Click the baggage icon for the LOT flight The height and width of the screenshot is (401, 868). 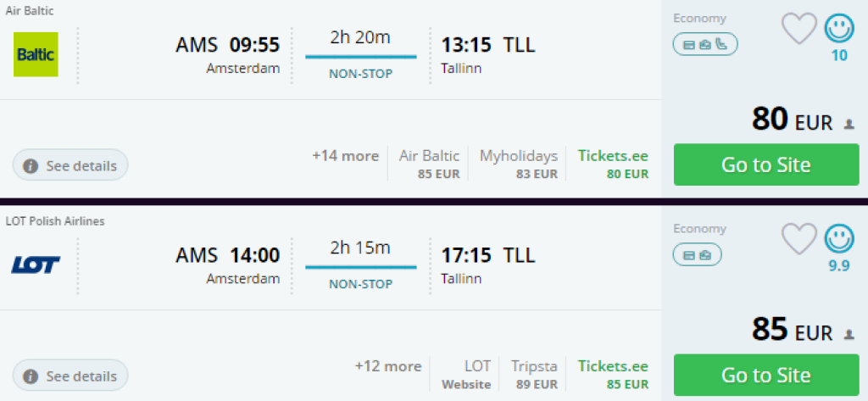705,254
